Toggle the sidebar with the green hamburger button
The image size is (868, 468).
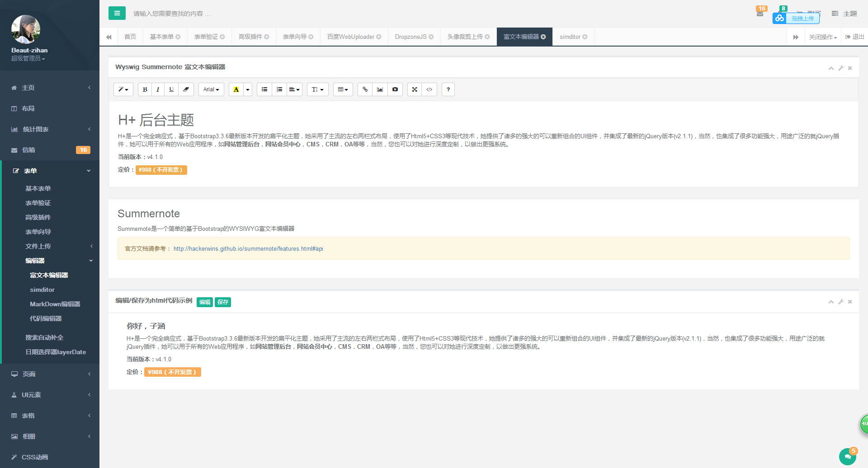(x=117, y=13)
